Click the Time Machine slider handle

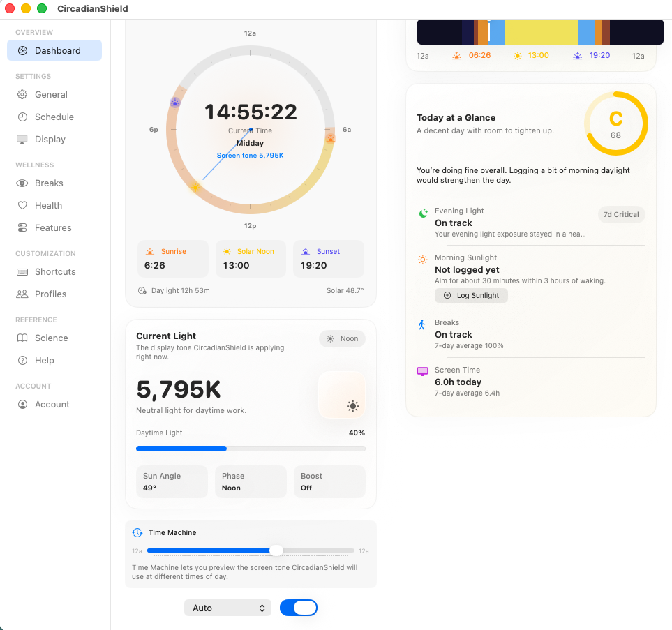[x=276, y=550]
